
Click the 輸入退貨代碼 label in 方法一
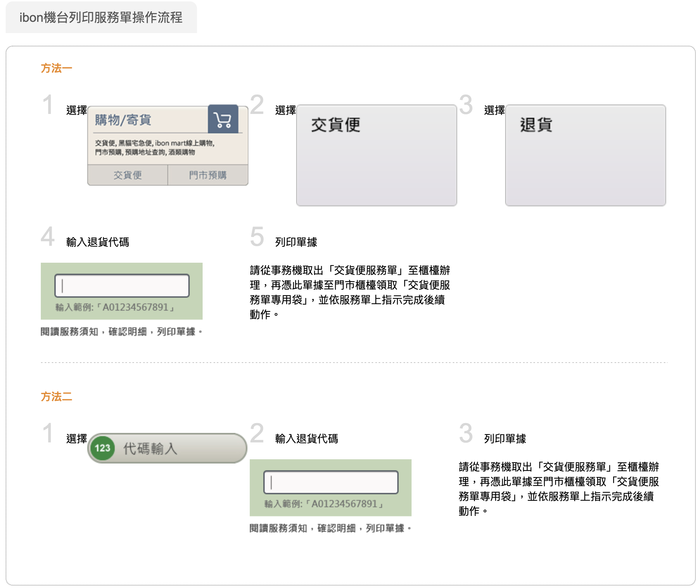[98, 242]
